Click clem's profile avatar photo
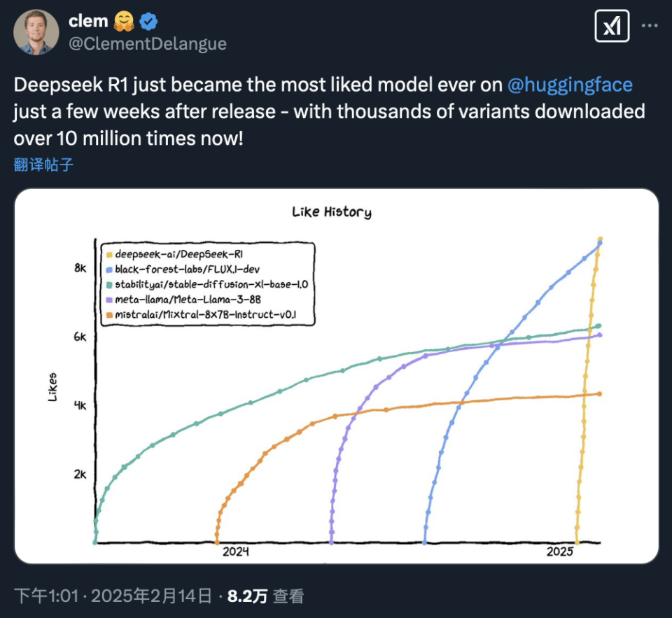The width and height of the screenshot is (672, 618). 36,31
